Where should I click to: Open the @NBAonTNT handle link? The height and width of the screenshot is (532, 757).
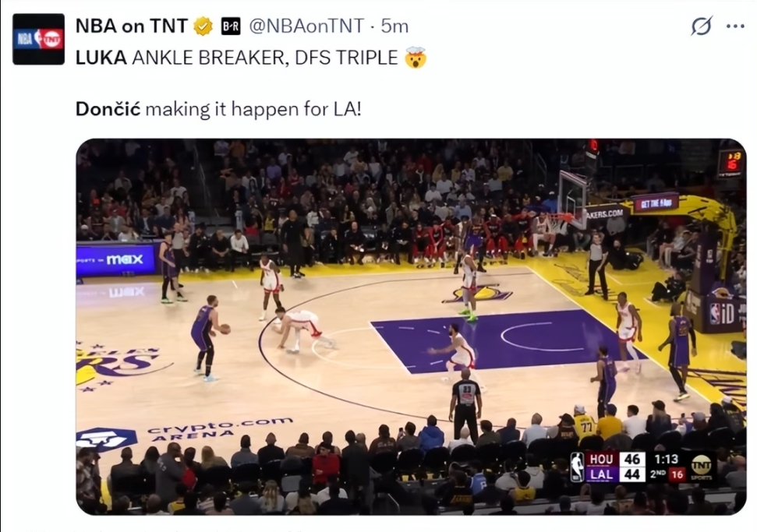tap(306, 26)
